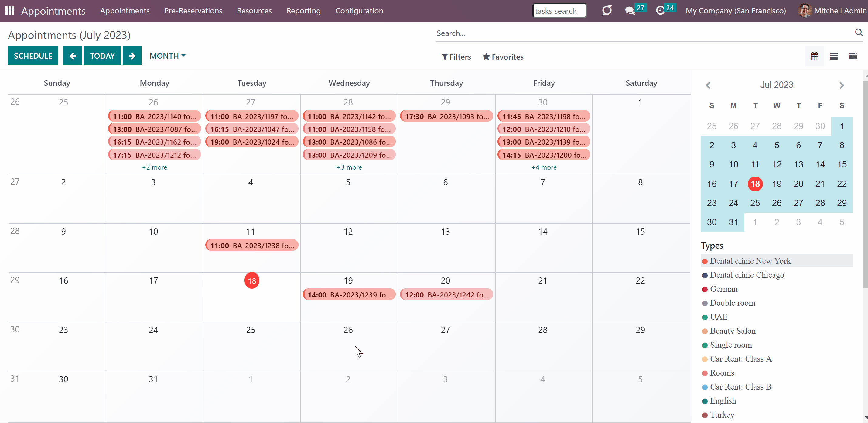Toggle Double room type filter

(776, 303)
